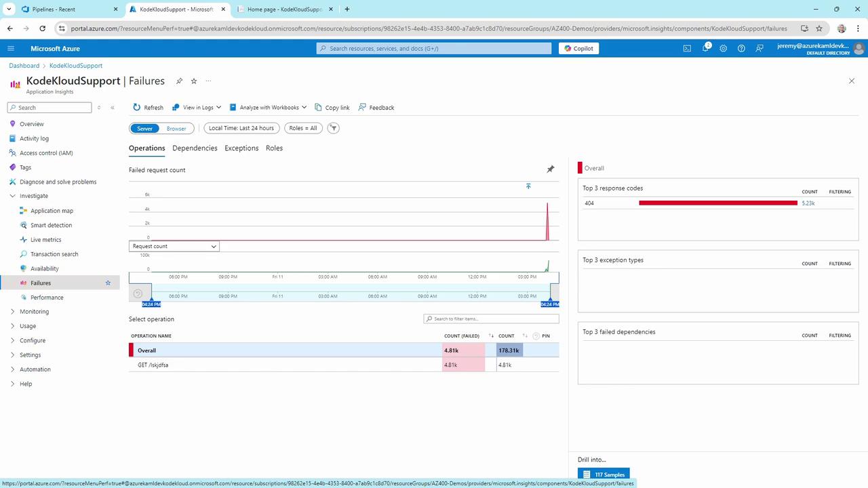Open Access control (IAM) in the sidebar
Screen dimensions: 868x488
coord(46,153)
